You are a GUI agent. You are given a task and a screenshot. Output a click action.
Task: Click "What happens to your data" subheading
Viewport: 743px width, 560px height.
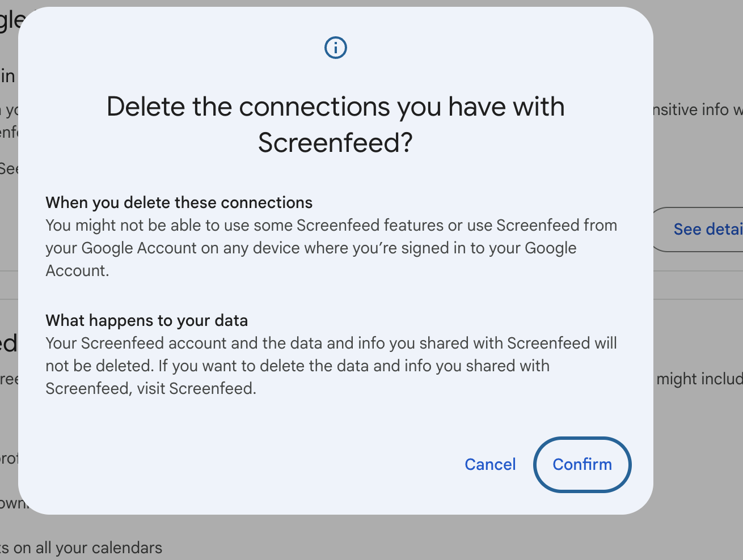146,321
